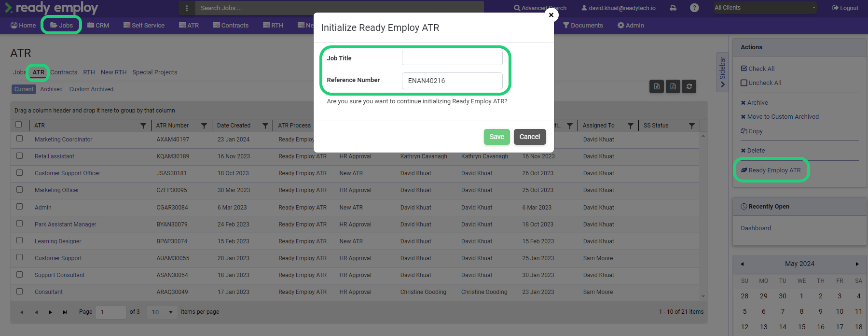This screenshot has height=336, width=868.
Task: Click Cancel in the dialog
Action: (x=530, y=137)
